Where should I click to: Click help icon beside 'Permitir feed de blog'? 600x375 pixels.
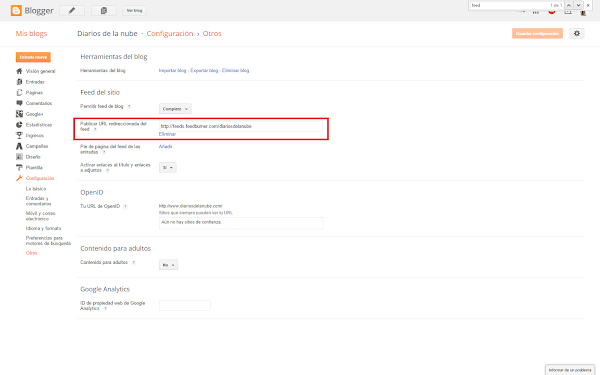(129, 106)
